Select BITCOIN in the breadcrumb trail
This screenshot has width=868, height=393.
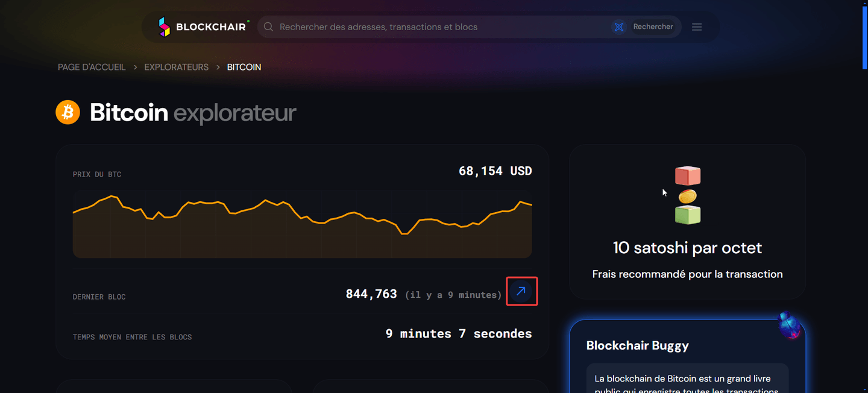coord(244,67)
